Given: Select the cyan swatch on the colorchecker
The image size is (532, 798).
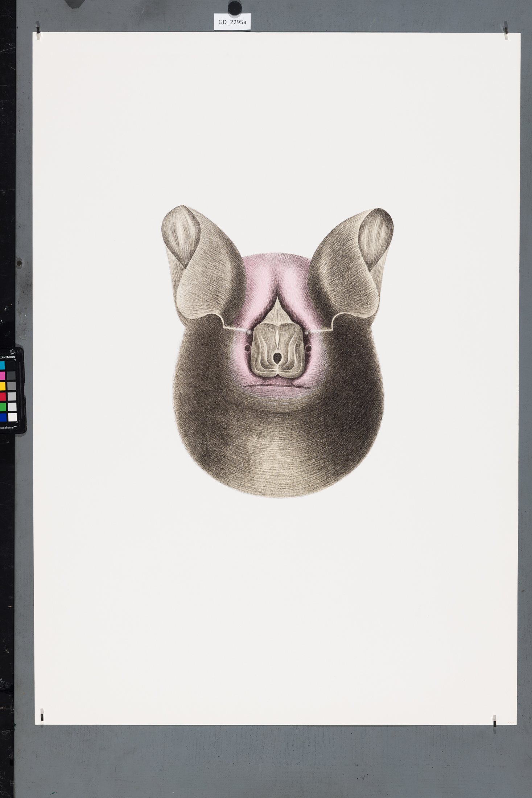Looking at the screenshot, I should (x=3, y=365).
